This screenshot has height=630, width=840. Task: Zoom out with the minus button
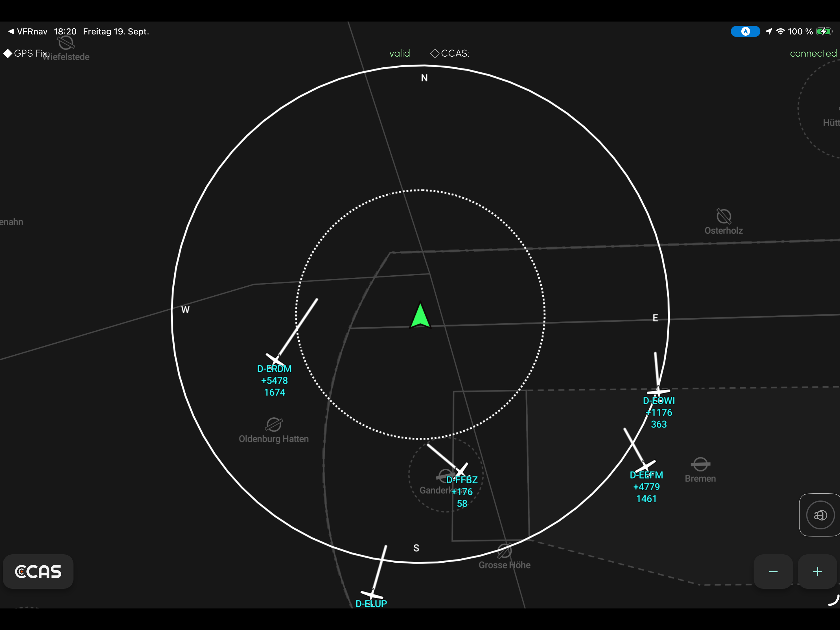click(773, 572)
